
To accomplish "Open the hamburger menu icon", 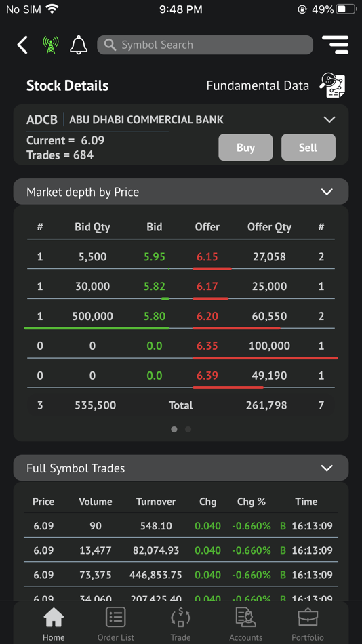I will [x=336, y=45].
